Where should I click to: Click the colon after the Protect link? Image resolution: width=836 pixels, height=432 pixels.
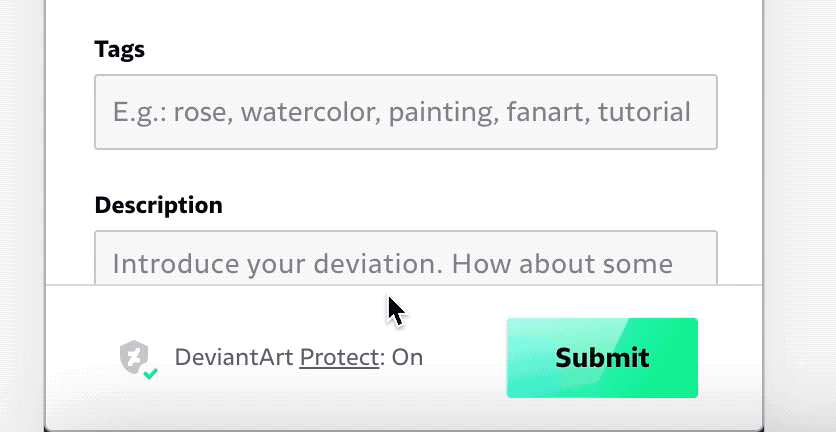[x=382, y=359]
